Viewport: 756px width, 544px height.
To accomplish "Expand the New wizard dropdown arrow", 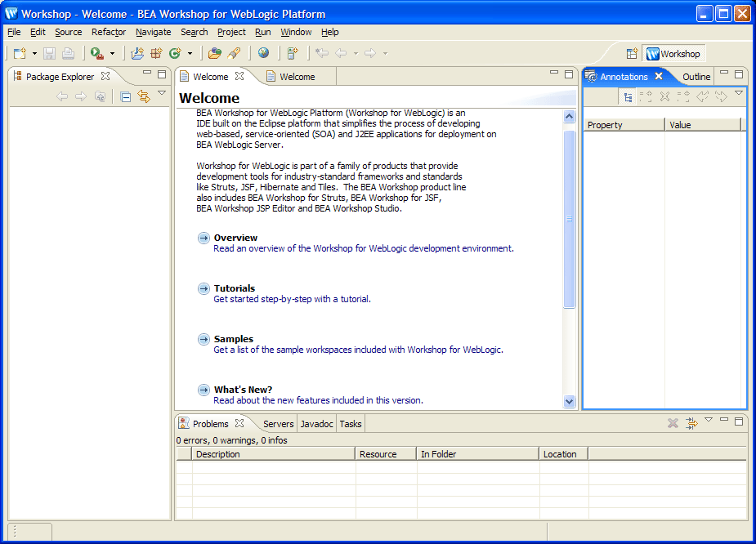I will tap(34, 53).
